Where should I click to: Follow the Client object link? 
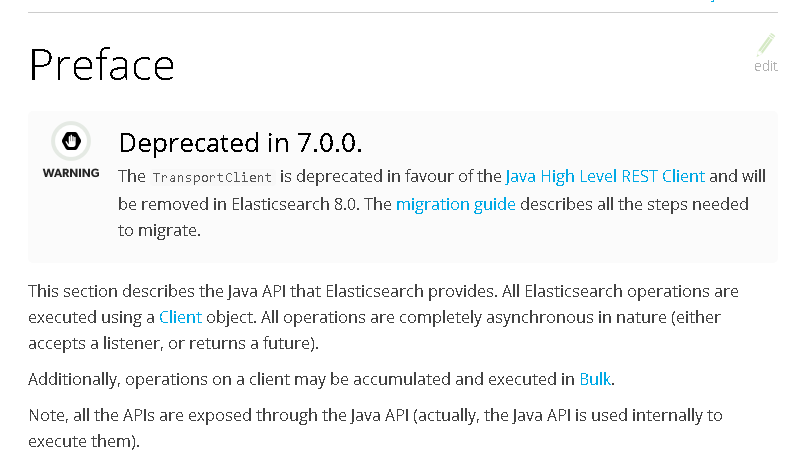(180, 317)
